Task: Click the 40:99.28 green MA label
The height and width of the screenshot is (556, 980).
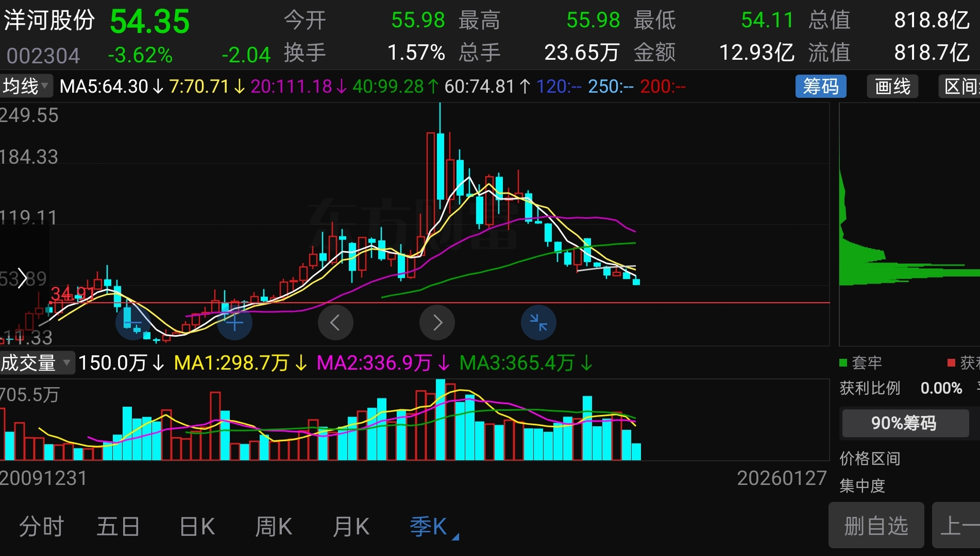Action: (396, 86)
